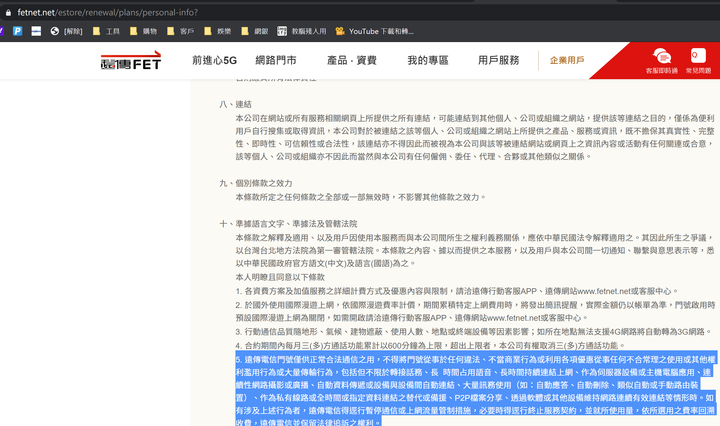
Task: Open the PayPal bookmark icon
Action: click(x=17, y=31)
